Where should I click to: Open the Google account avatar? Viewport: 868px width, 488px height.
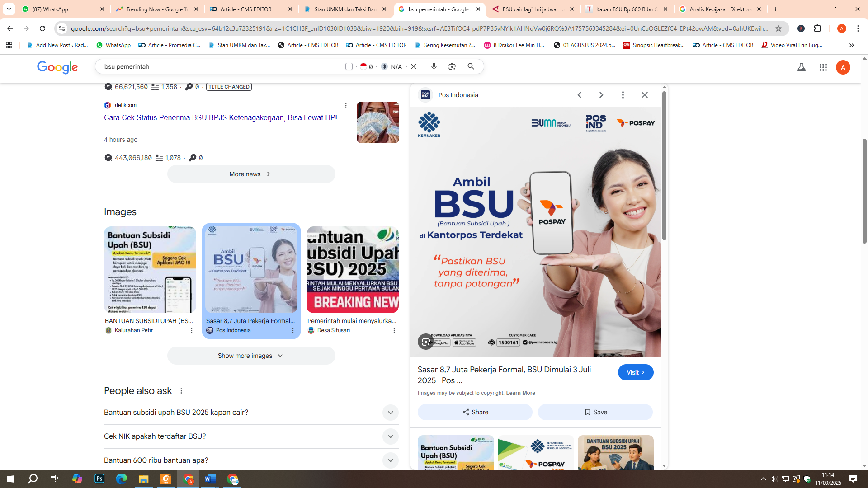[x=843, y=67]
